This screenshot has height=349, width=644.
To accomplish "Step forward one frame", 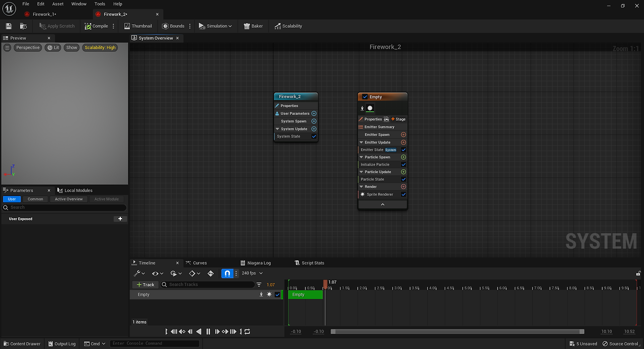I will point(217,331).
